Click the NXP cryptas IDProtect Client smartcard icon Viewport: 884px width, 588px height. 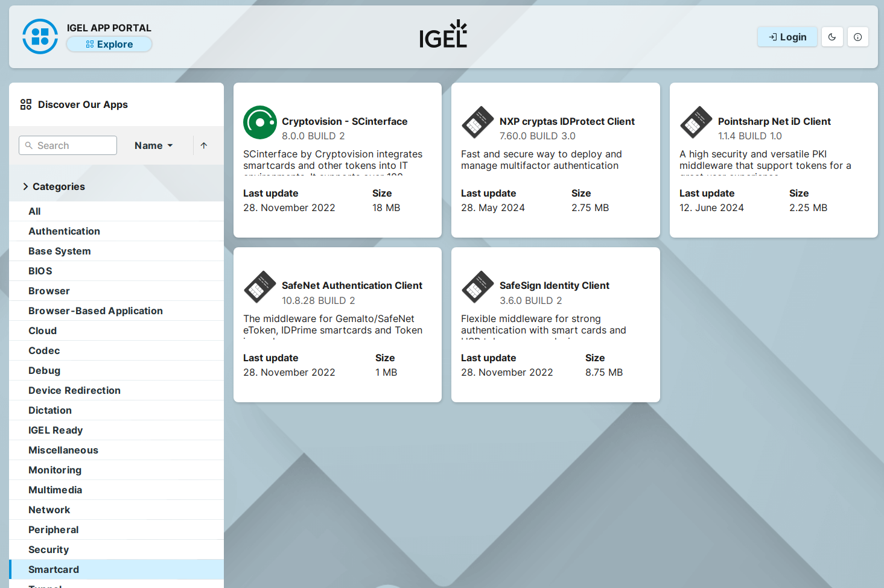[x=477, y=122]
